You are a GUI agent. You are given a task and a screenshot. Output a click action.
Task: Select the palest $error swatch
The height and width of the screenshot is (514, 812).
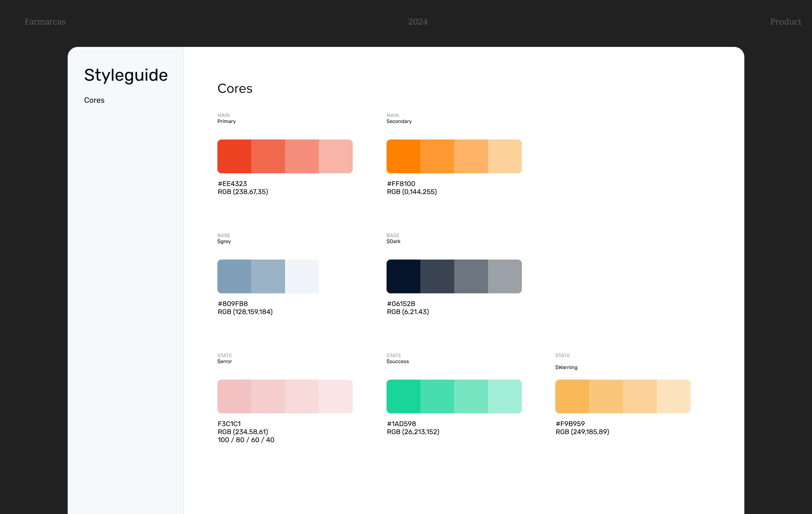pyautogui.click(x=336, y=396)
